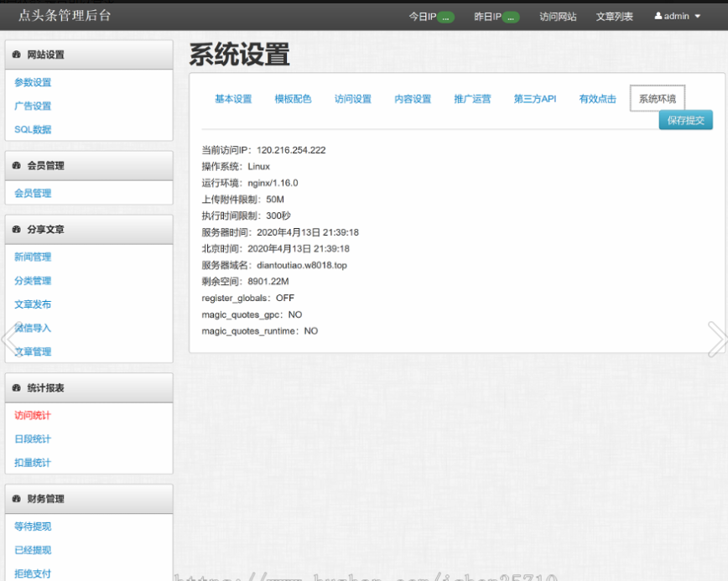The image size is (728, 581).
Task: Click the admin user icon
Action: [658, 16]
